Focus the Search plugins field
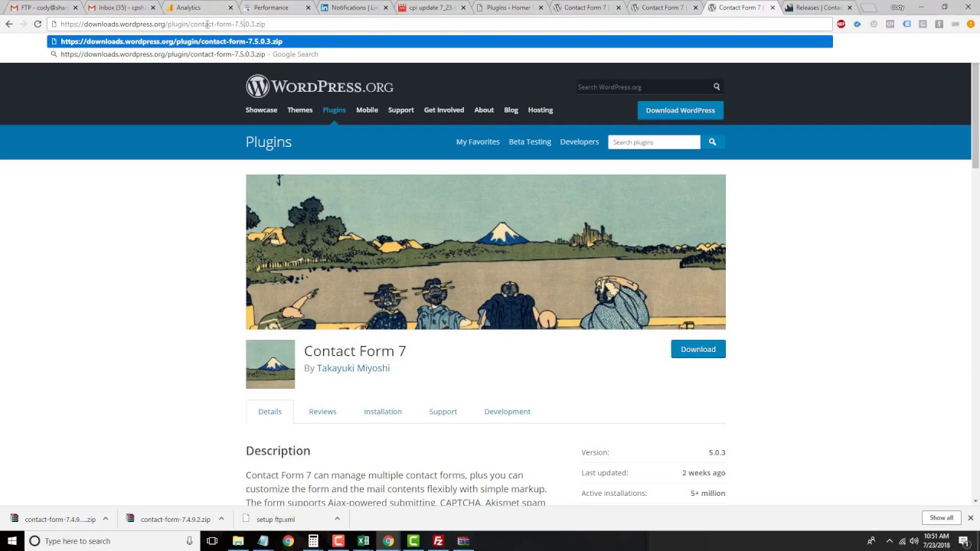Image resolution: width=980 pixels, height=551 pixels. [x=654, y=142]
